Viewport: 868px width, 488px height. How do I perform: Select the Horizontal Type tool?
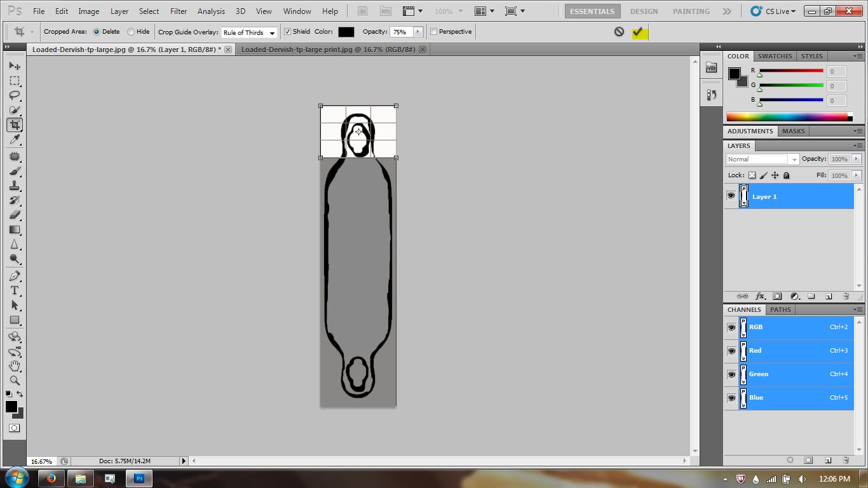14,290
